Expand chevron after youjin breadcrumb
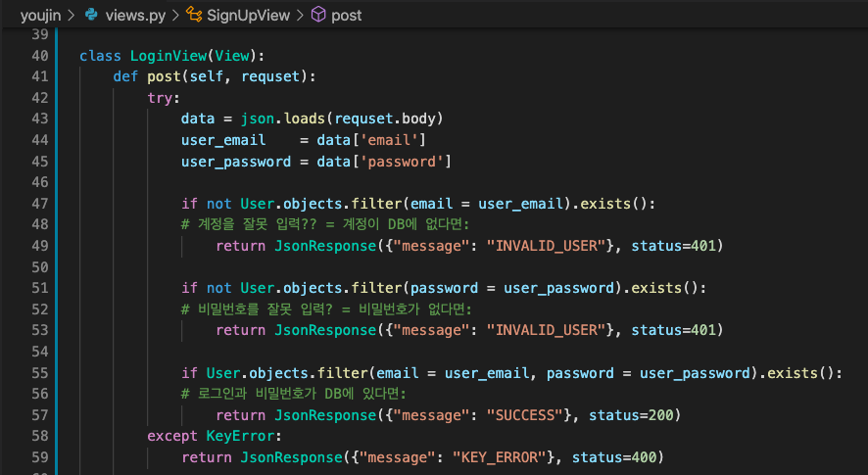The image size is (868, 475). (x=71, y=15)
